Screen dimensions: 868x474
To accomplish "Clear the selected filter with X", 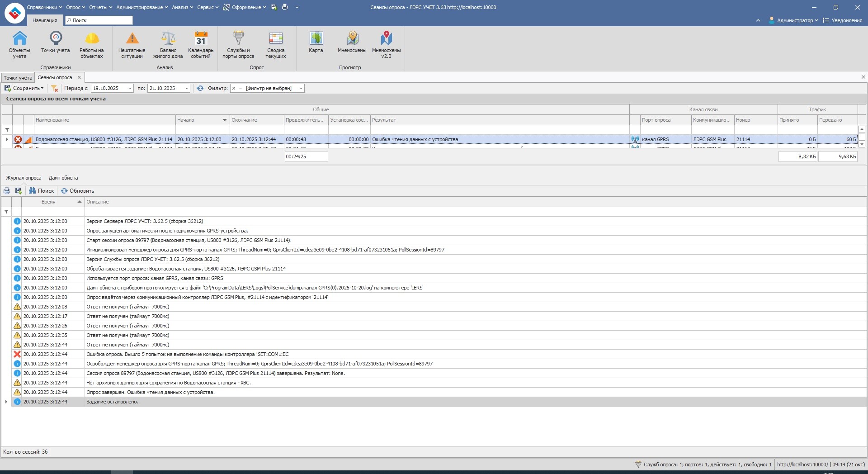I will pos(234,89).
